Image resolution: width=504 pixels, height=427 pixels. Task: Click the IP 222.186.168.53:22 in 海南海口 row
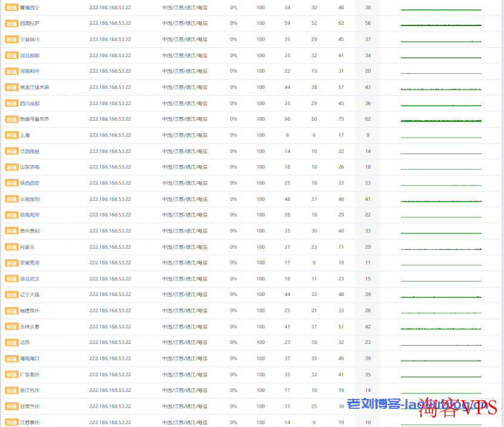click(x=110, y=358)
